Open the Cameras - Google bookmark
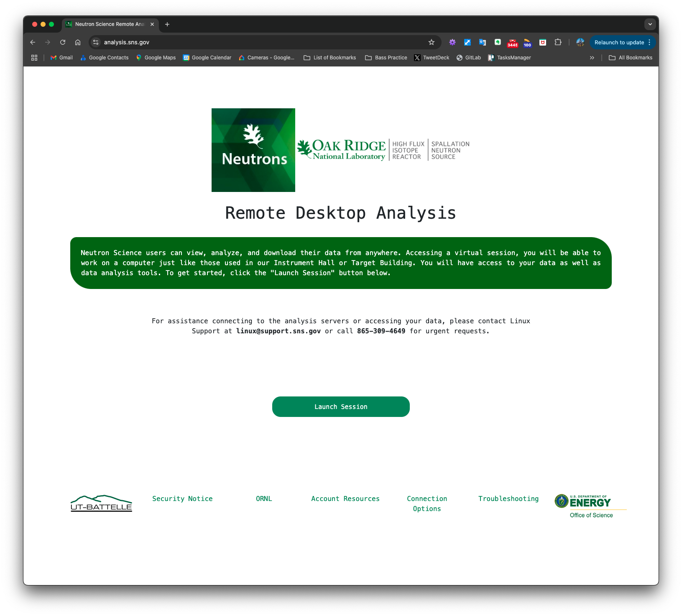Image resolution: width=682 pixels, height=616 pixels. click(266, 58)
